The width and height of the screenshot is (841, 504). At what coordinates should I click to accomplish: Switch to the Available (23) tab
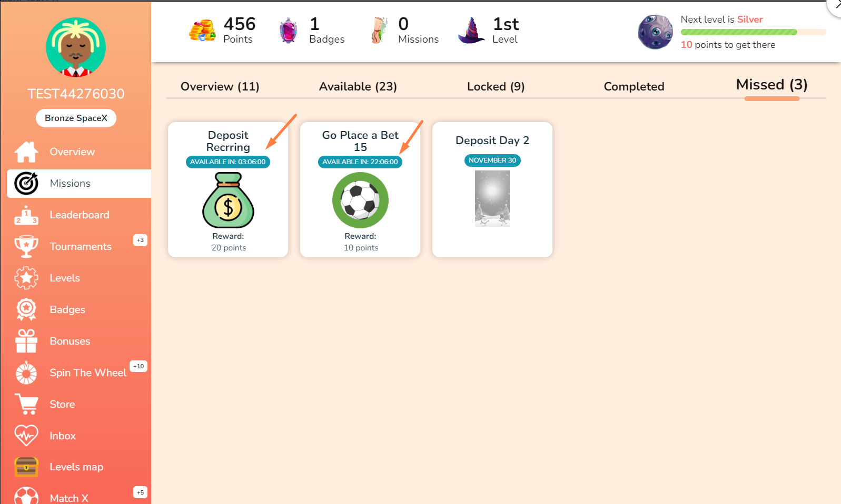click(x=358, y=86)
